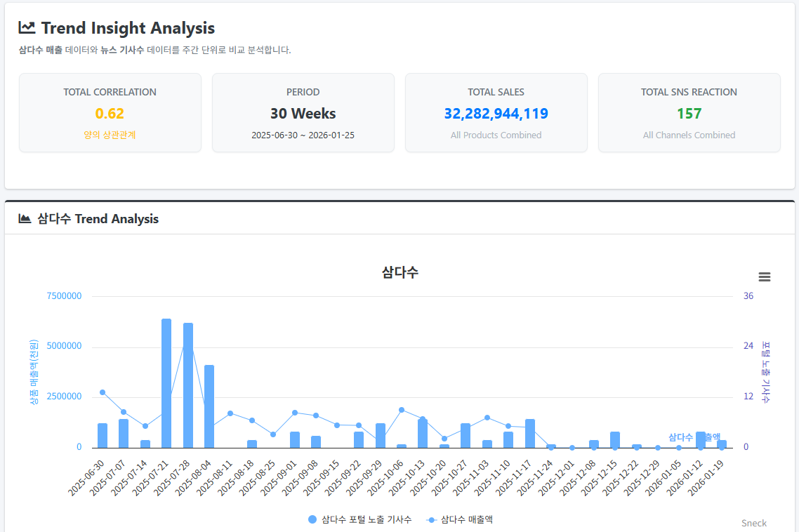Screen dimensions: 799x532
Task: Open the chart hamburger menu icon
Action: pos(765,277)
